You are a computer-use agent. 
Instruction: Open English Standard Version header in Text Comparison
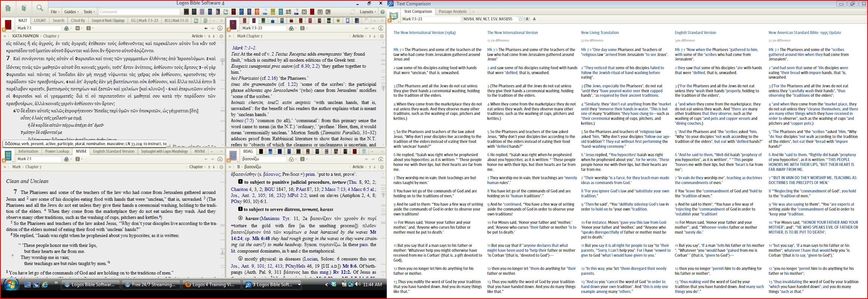(x=695, y=33)
